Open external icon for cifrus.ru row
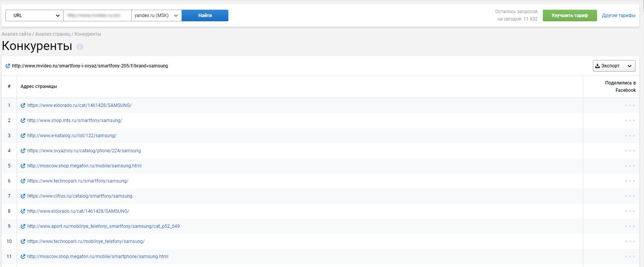Screen dimensions: 644x267 [x=23, y=196]
